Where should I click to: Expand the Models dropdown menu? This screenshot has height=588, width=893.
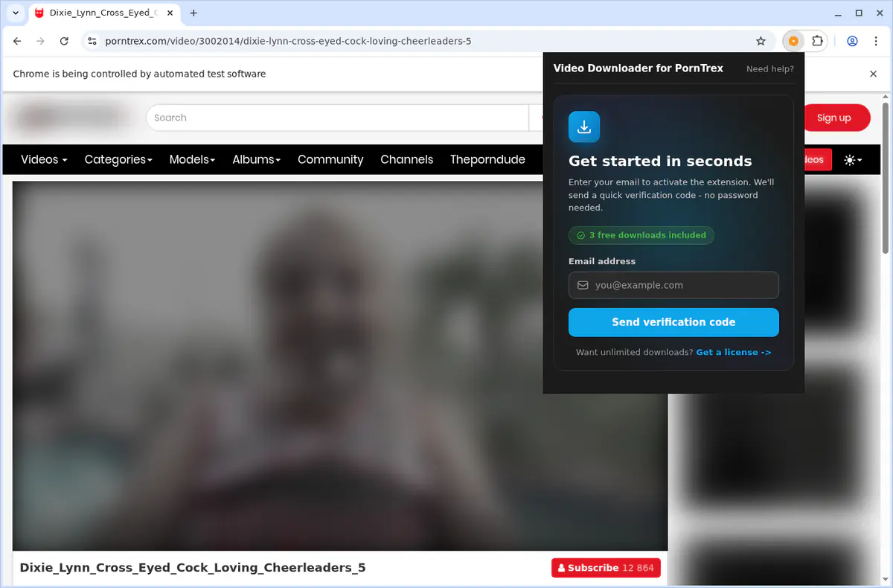click(192, 159)
